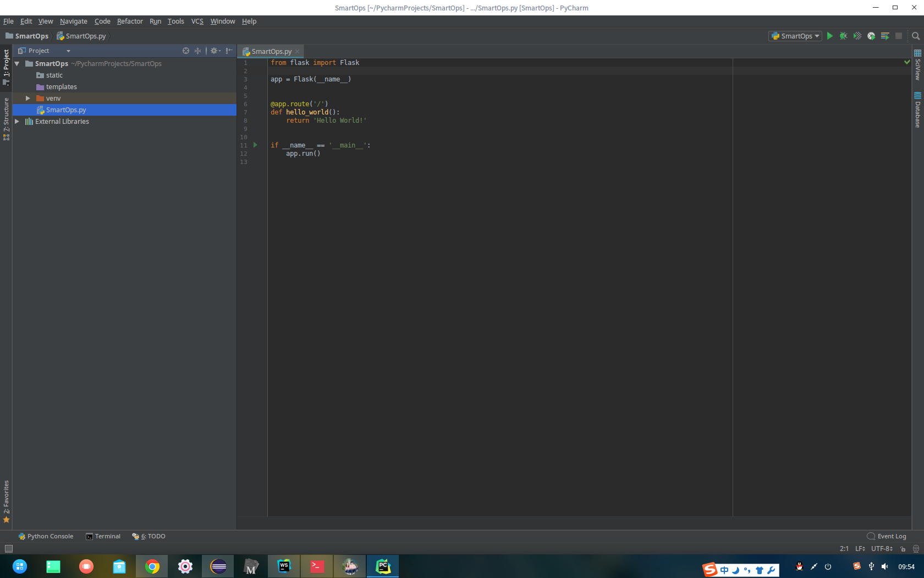Click the profile run icon
Screen dimensions: 924x578
click(871, 36)
